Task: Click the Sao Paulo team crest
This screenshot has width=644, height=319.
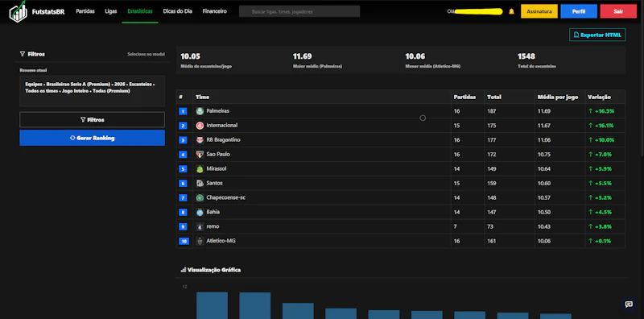Action: pos(200,154)
